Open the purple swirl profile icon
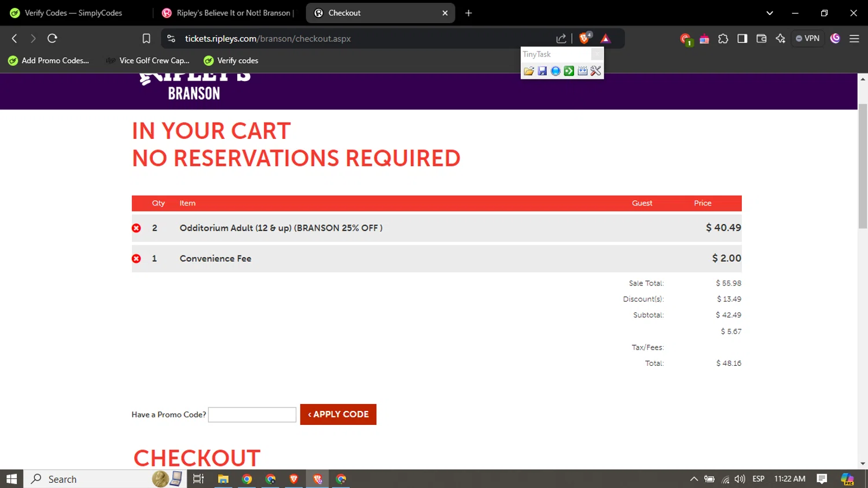868x488 pixels. (x=835, y=39)
